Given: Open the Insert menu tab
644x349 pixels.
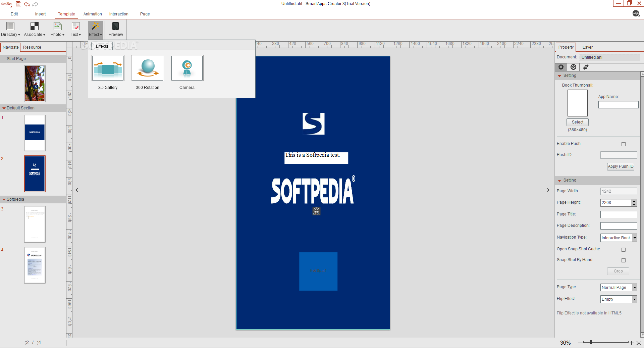Looking at the screenshot, I should pyautogui.click(x=40, y=14).
